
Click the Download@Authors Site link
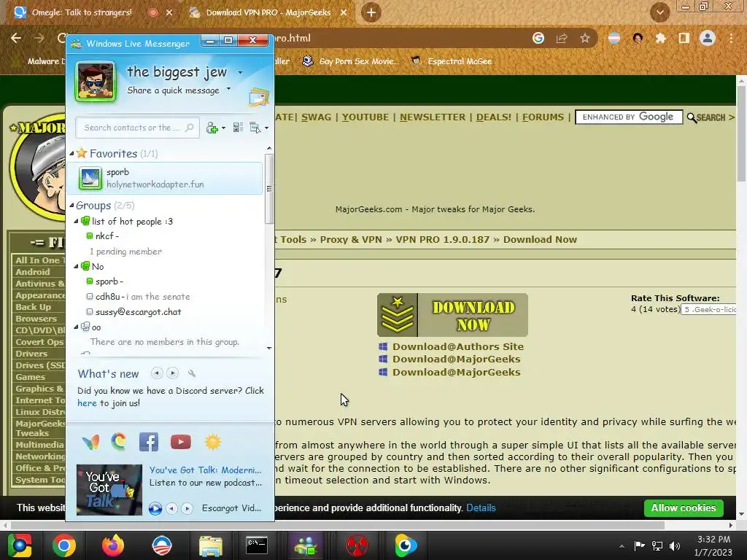click(458, 346)
